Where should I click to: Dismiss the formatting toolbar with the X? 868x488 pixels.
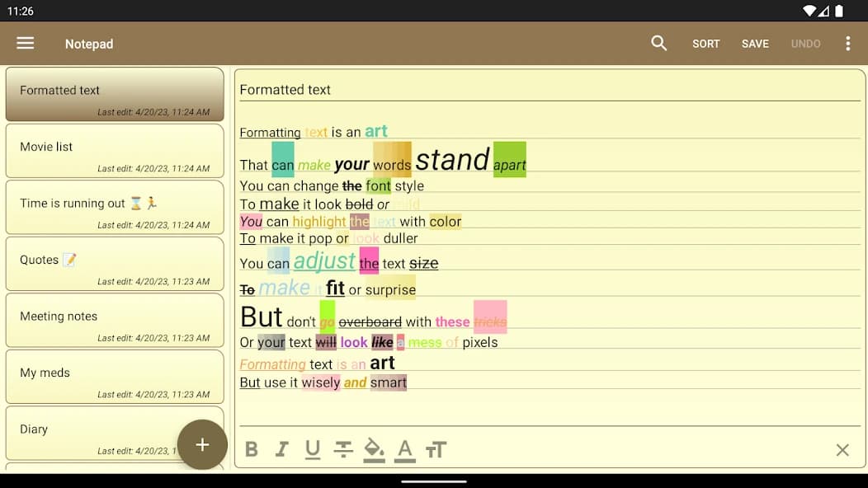(x=842, y=450)
